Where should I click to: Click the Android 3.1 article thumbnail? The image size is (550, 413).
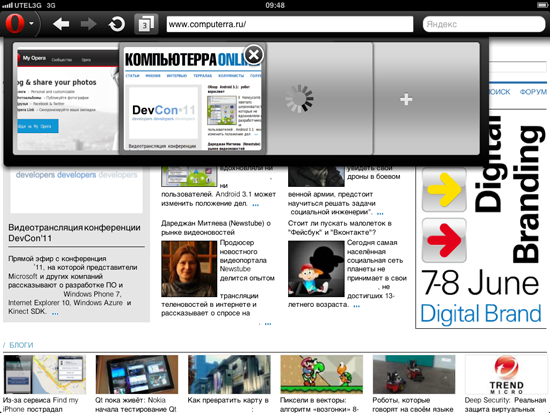tap(189, 176)
